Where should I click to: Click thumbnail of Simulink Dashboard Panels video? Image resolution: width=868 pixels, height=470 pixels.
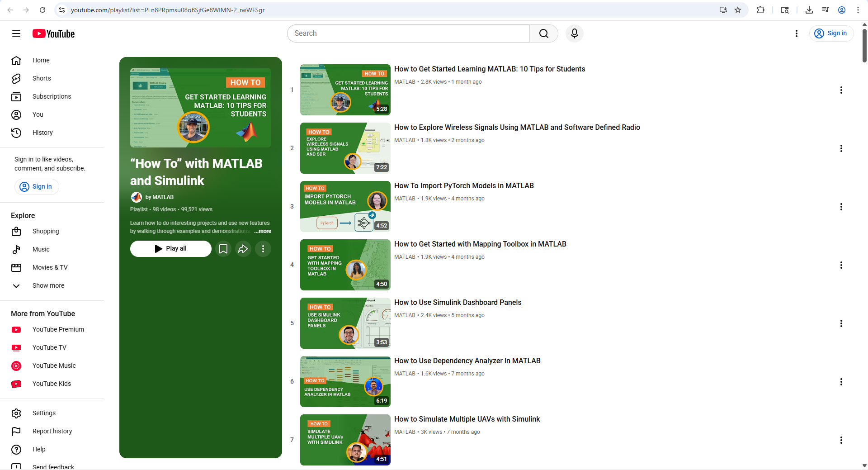tap(345, 323)
